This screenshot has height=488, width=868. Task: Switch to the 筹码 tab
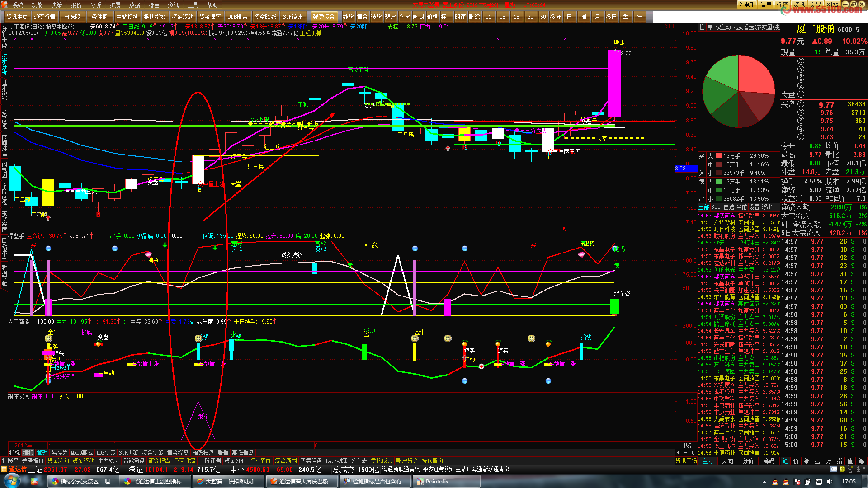(x=769, y=461)
